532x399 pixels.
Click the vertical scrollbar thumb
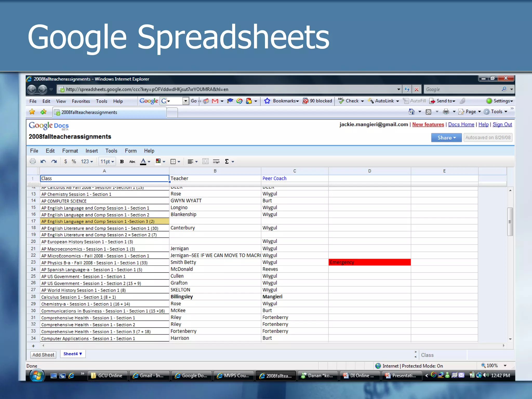(510, 222)
